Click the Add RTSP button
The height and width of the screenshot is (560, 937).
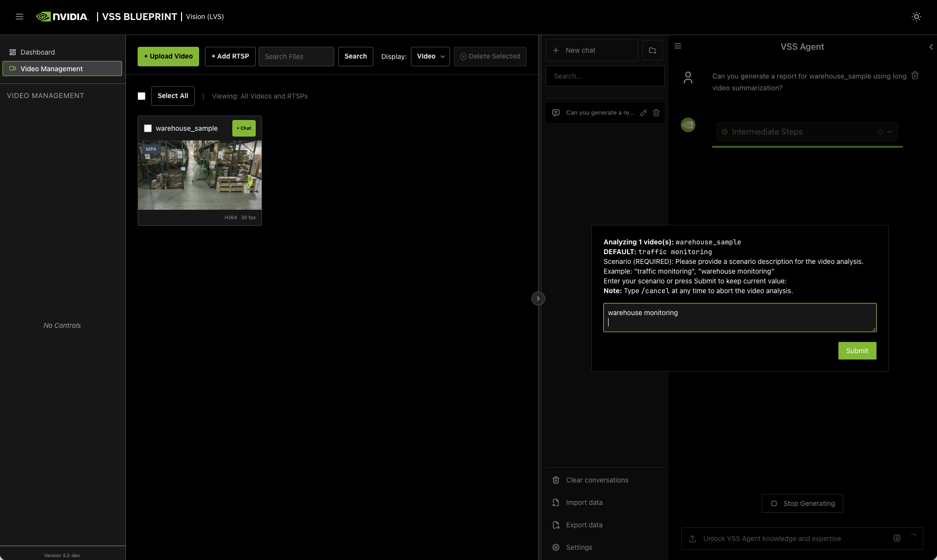[230, 57]
